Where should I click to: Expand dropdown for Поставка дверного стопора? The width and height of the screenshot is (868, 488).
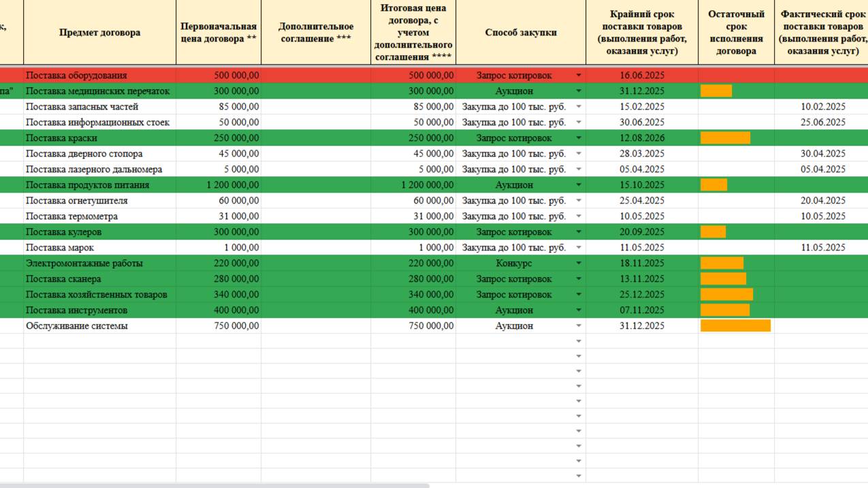(579, 154)
